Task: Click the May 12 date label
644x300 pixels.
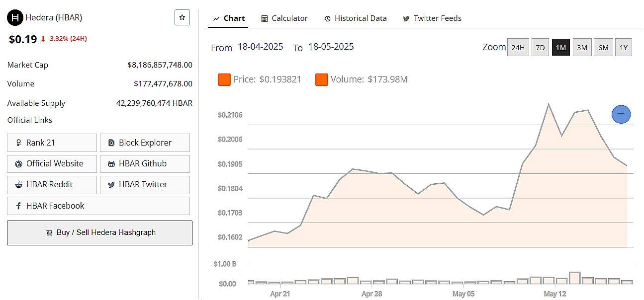Action: coord(555,294)
